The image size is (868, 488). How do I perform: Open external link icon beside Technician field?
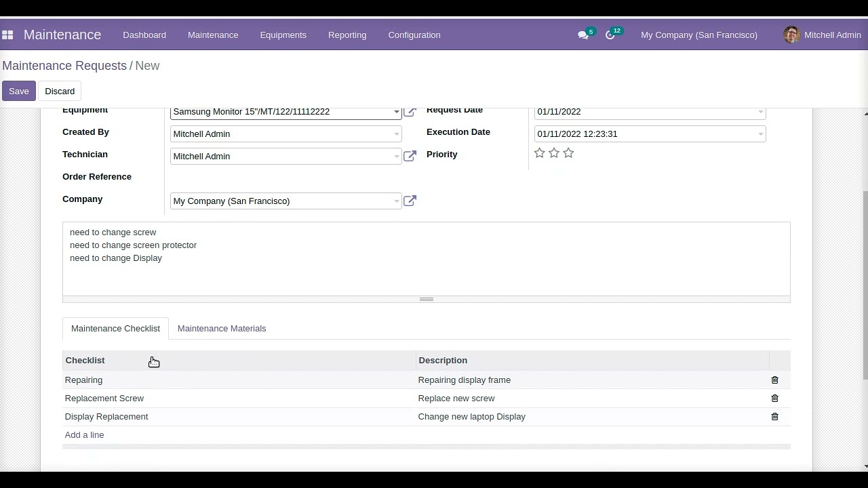point(410,156)
